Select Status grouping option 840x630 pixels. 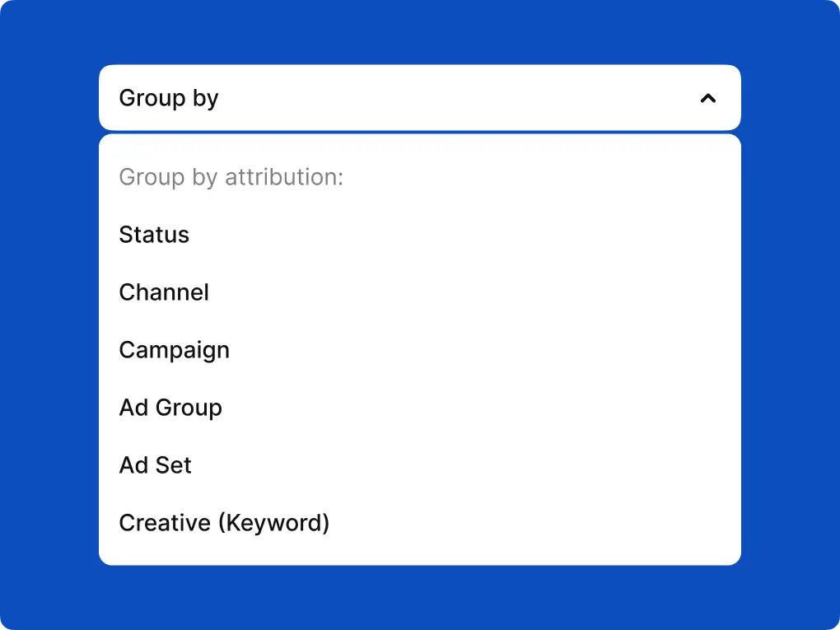pos(154,235)
